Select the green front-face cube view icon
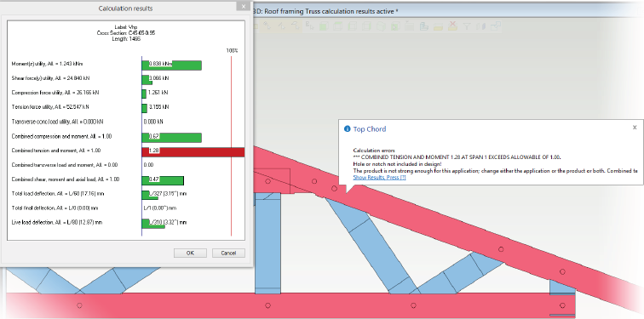Viewport: 644px width, 319px height. point(324,26)
